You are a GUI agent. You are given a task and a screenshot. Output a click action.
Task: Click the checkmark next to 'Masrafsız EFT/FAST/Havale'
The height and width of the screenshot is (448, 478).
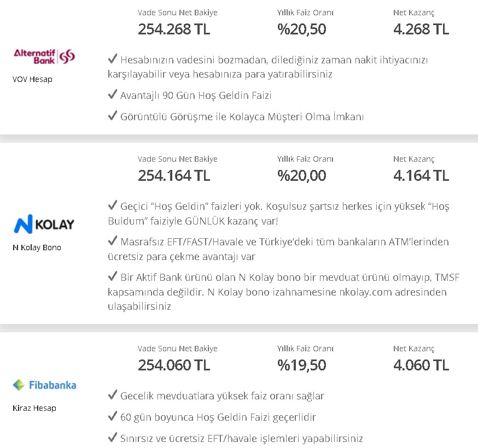113,241
